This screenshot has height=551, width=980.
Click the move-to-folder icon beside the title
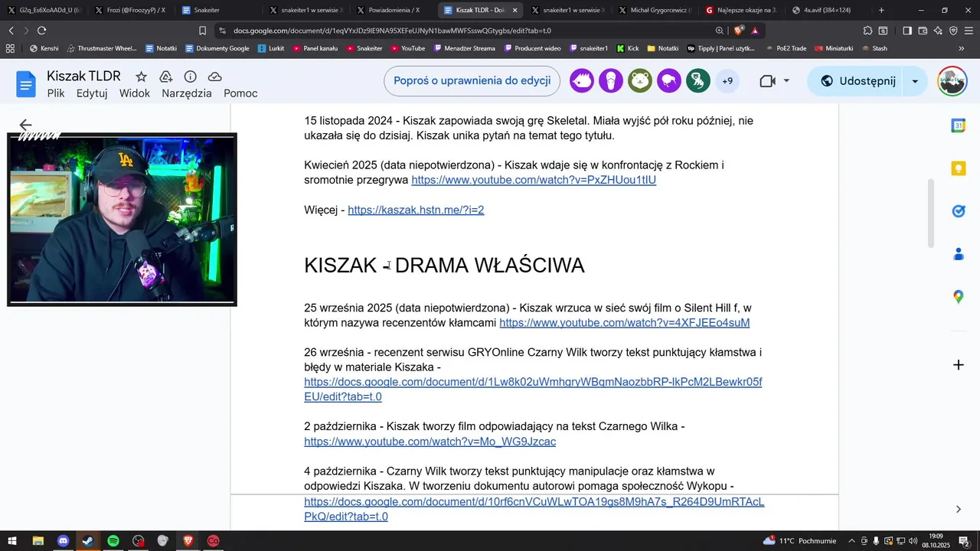(166, 77)
